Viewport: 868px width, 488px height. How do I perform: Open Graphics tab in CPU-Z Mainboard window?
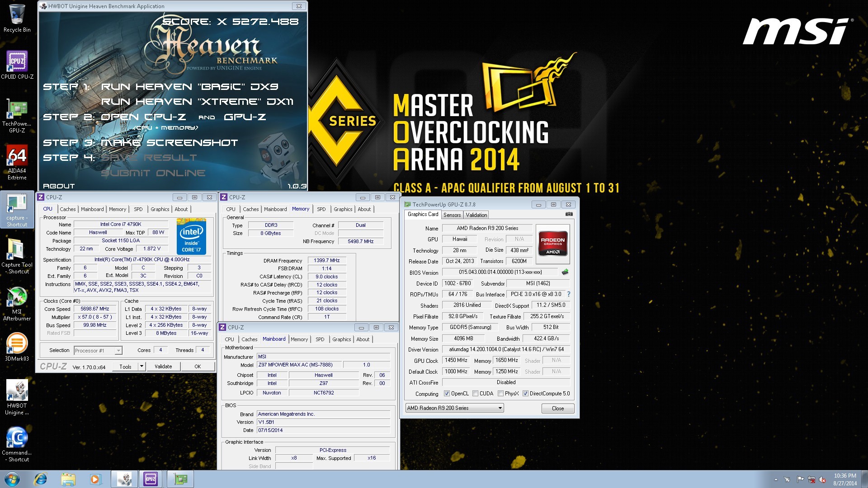coord(342,339)
